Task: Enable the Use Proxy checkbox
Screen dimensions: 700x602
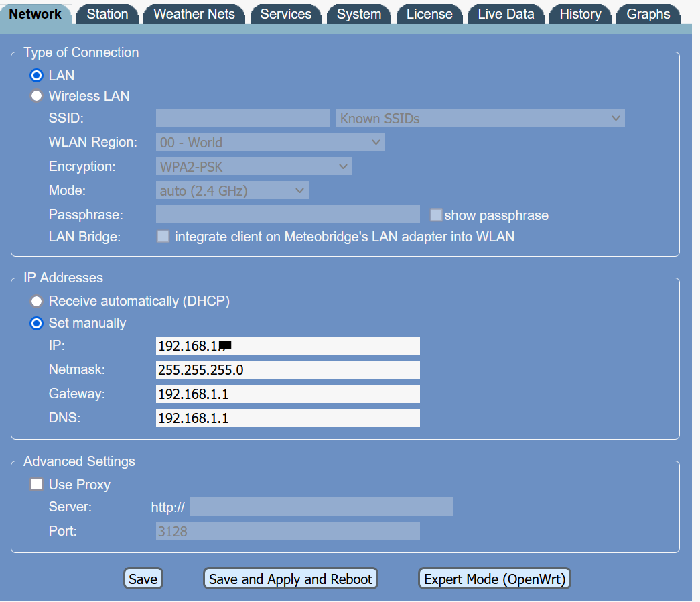Action: pos(36,485)
